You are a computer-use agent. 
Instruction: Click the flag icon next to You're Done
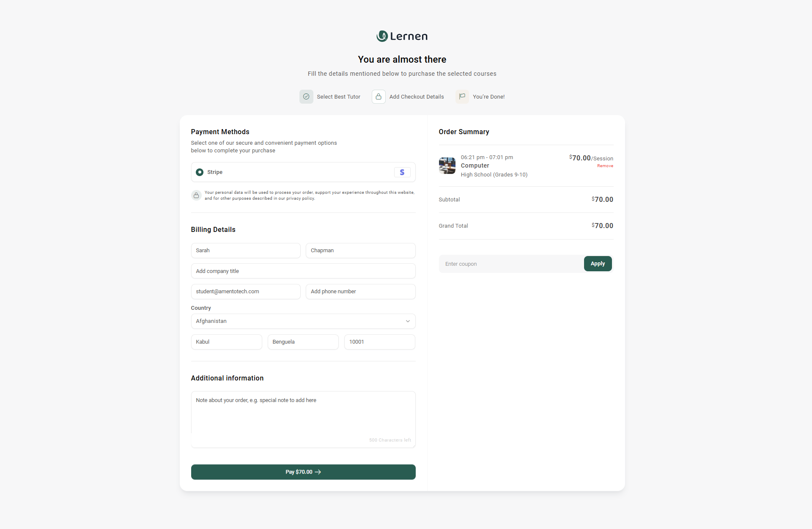tap(462, 96)
